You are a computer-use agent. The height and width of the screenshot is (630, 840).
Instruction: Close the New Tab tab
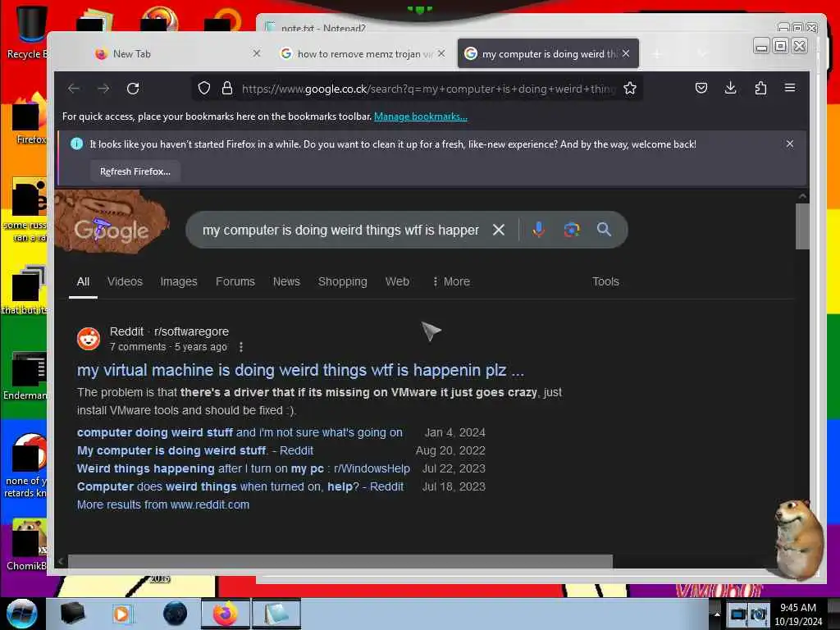point(257,53)
